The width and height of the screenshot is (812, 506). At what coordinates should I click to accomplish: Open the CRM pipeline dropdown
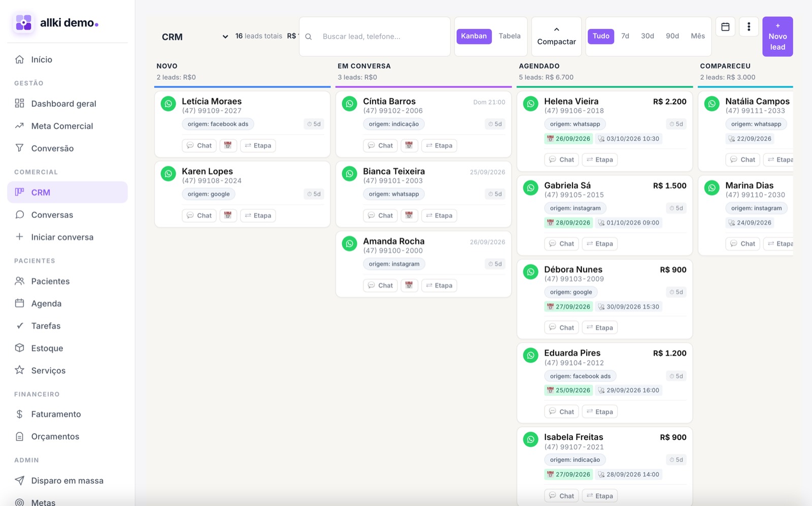coord(195,37)
